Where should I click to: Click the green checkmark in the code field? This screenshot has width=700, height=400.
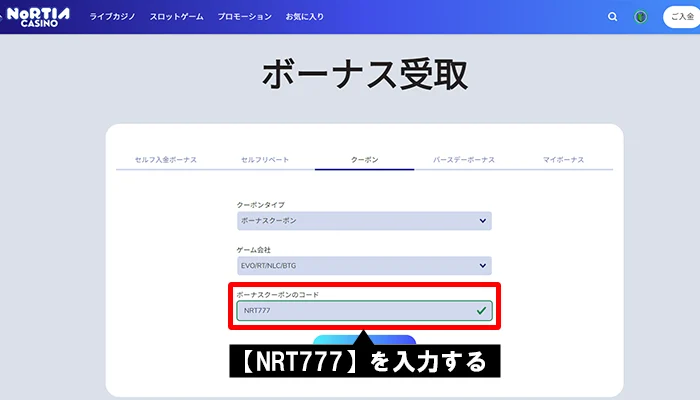(482, 311)
